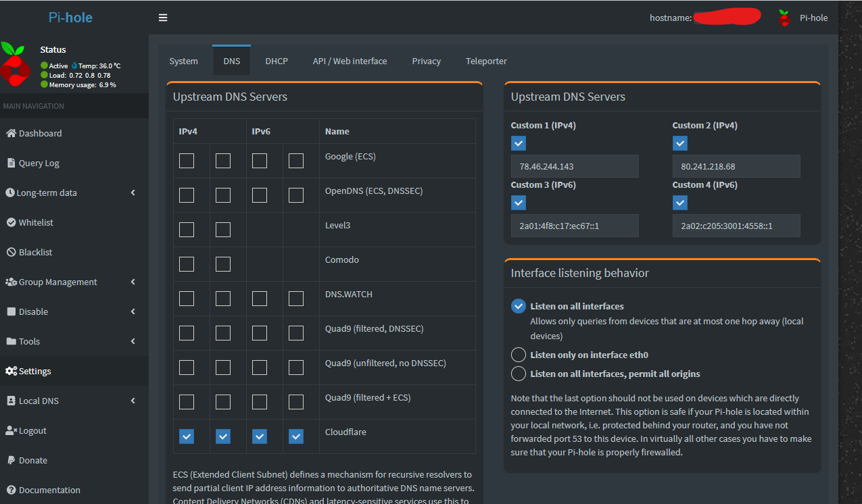Click the Pi-hole logo in the sidebar status
This screenshot has height=504, width=862.
pyautogui.click(x=14, y=64)
